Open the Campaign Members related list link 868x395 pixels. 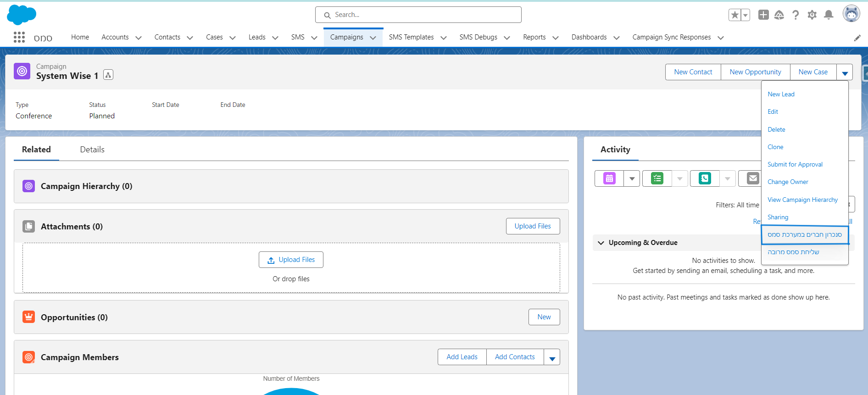(80, 357)
